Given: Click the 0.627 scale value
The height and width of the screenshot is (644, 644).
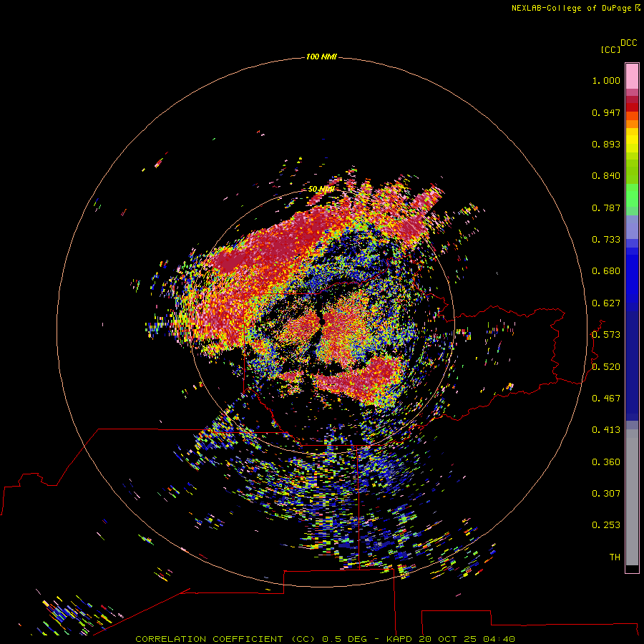Looking at the screenshot, I should pyautogui.click(x=606, y=303).
